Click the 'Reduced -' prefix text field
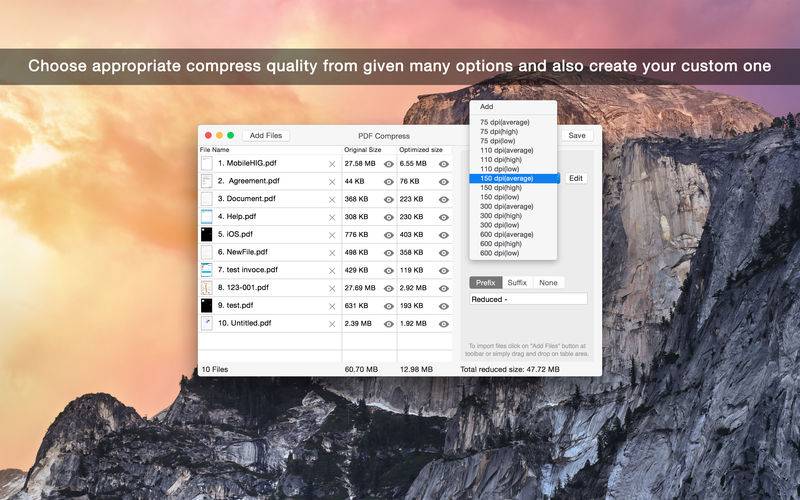Screen dimensions: 800x500 528,299
